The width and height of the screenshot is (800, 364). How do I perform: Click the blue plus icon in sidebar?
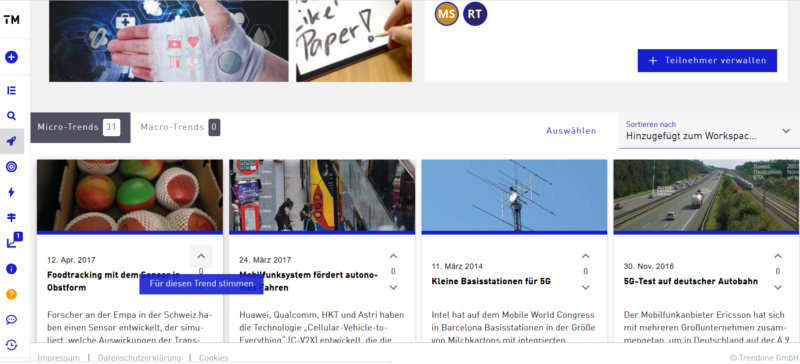[x=11, y=57]
